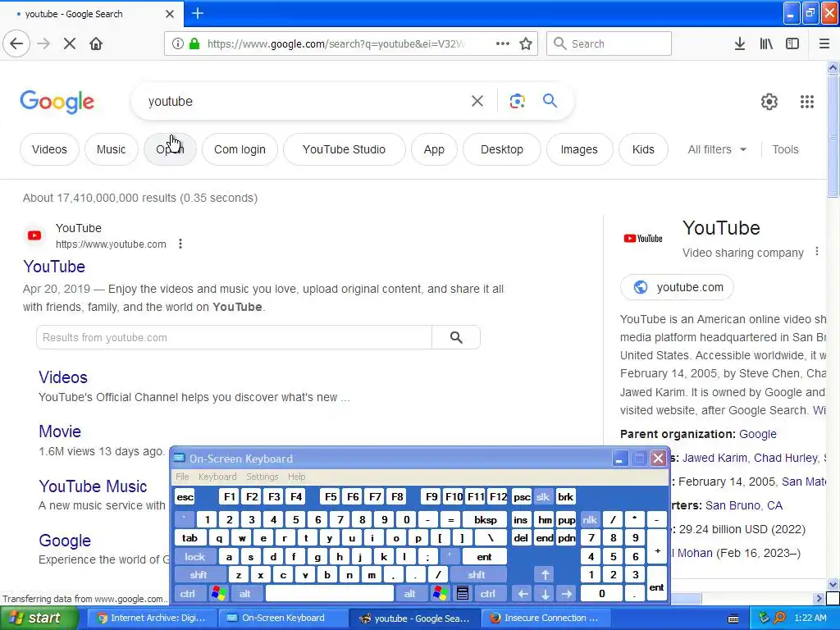The width and height of the screenshot is (840, 630).
Task: Open the YouTube Music sitelink
Action: [93, 486]
